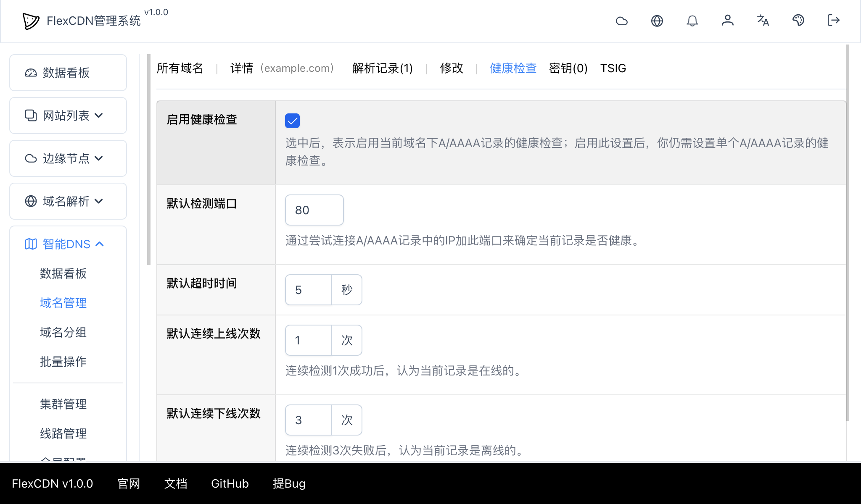This screenshot has height=504, width=861.
Task: Expand the 域名解析 menu chevron
Action: point(99,201)
